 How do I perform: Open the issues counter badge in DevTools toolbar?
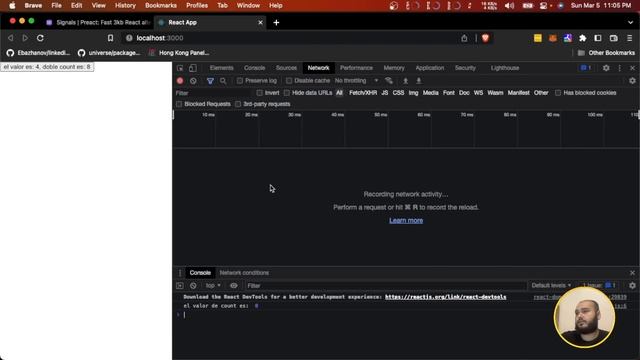tap(586, 68)
